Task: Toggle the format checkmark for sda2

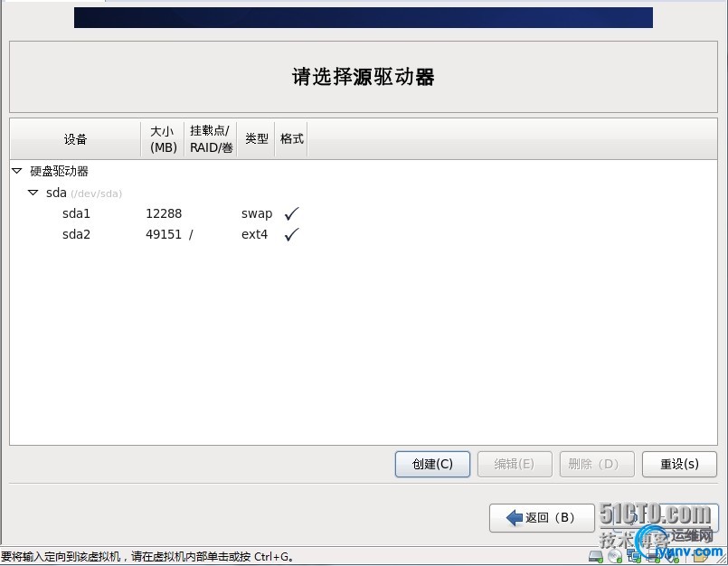Action: coord(291,234)
